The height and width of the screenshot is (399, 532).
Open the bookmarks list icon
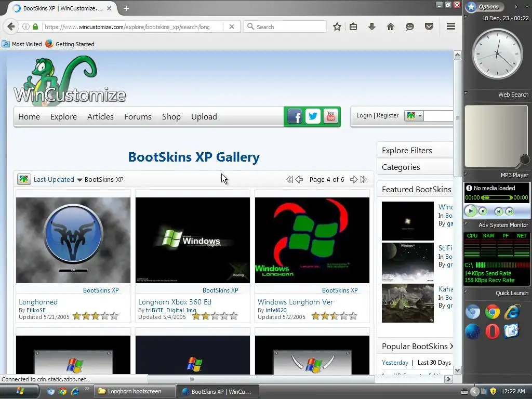tap(353, 26)
